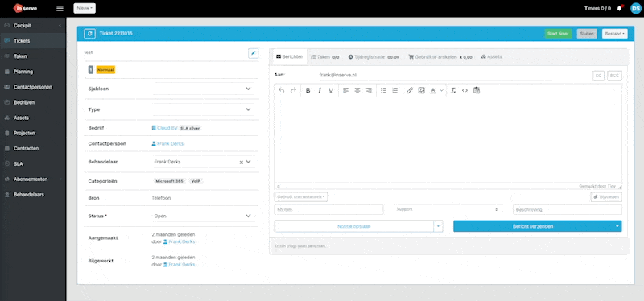Click the Bericht verzenden button
Image resolution: width=644 pixels, height=301 pixels.
(533, 226)
